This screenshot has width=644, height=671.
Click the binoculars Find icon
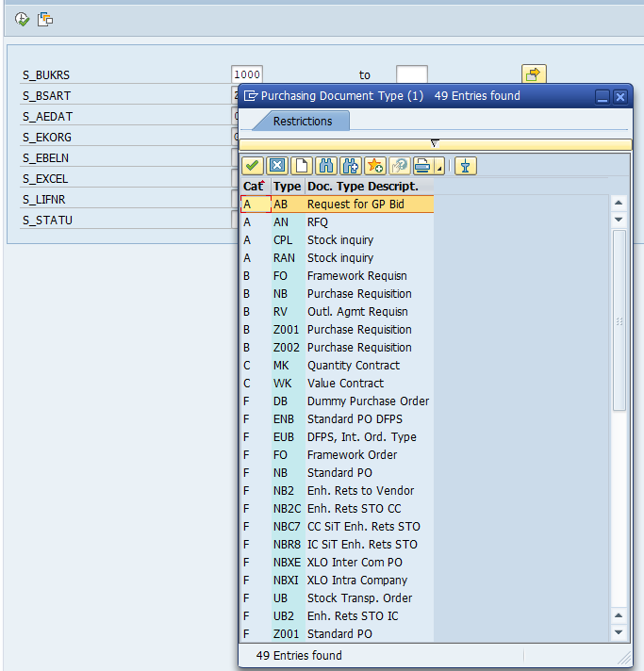(326, 166)
